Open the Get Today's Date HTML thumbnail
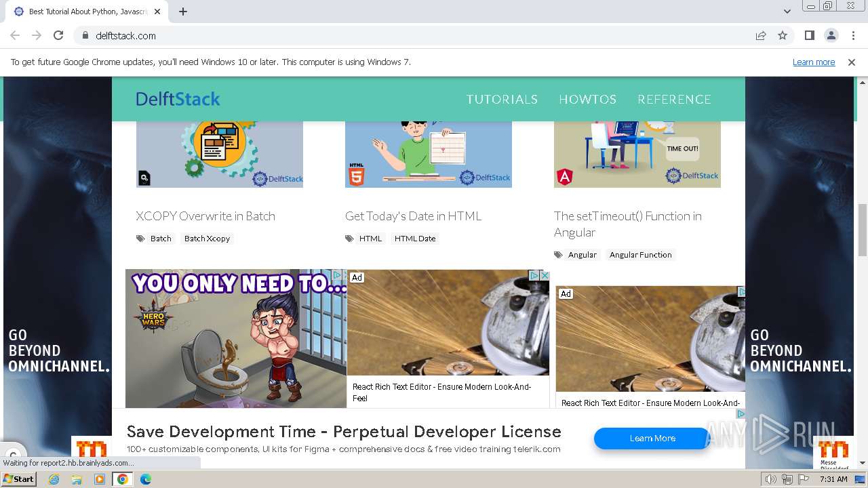 click(x=429, y=155)
